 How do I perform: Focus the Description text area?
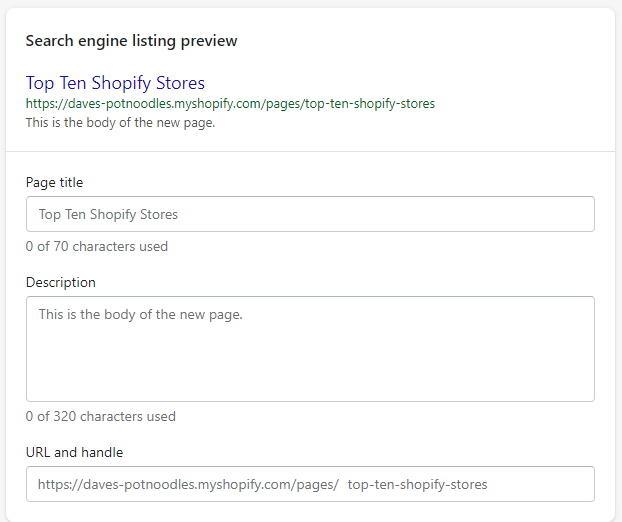310,349
